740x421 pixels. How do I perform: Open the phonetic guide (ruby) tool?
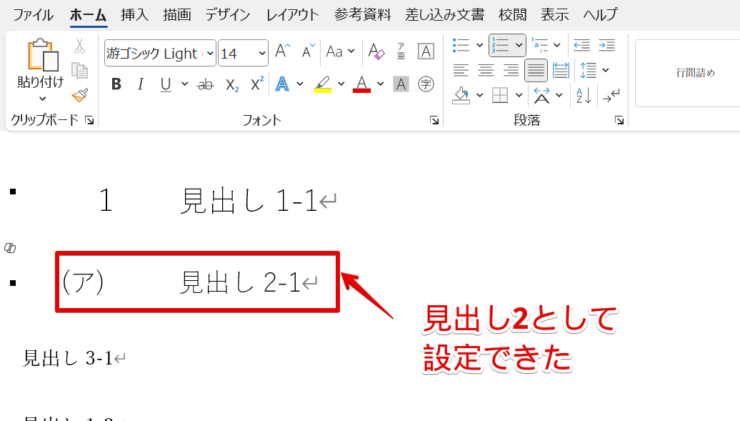[401, 51]
